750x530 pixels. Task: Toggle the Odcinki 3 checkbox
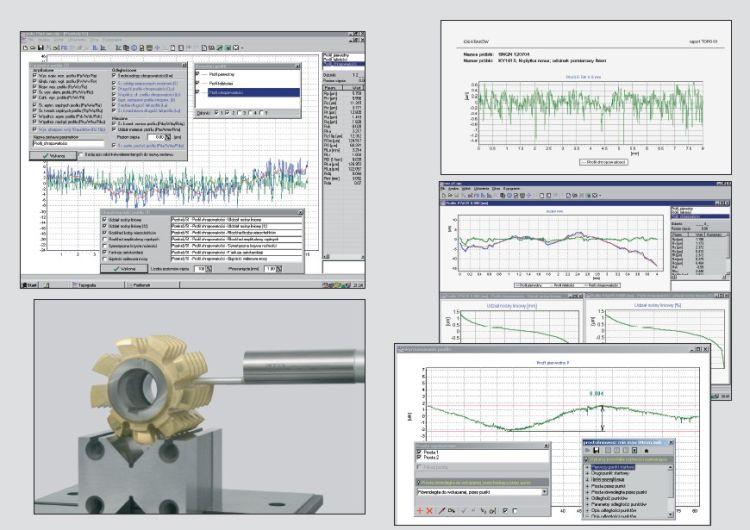(x=239, y=113)
